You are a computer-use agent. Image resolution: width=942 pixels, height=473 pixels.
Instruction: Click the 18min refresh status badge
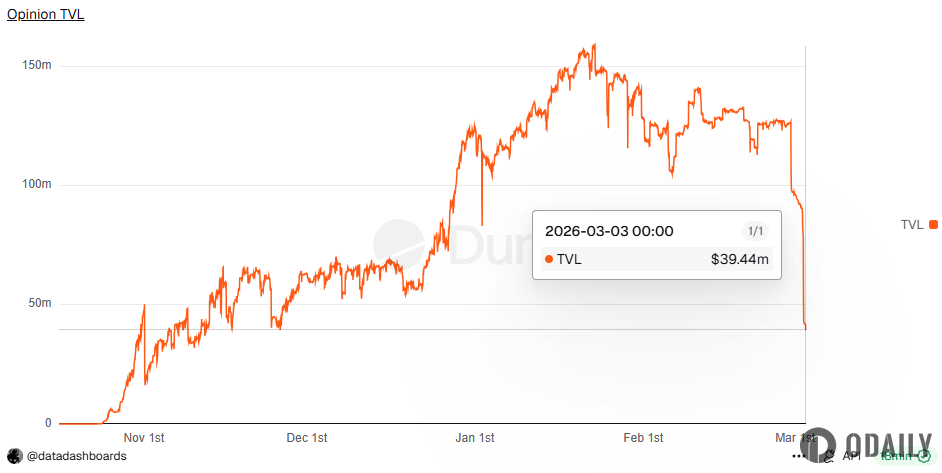coord(898,456)
